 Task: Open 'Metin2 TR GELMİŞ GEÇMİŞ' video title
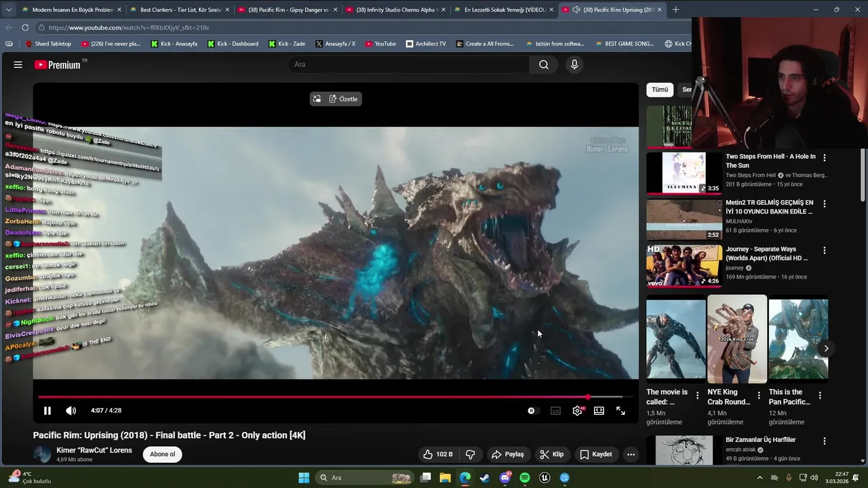pos(770,207)
